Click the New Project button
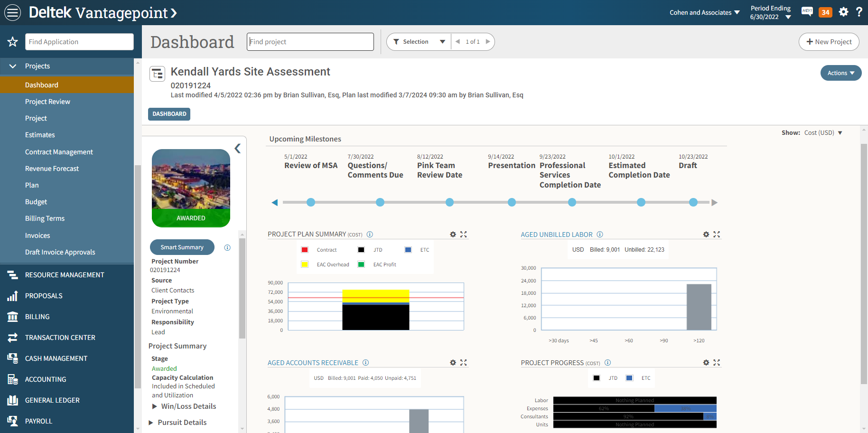 point(829,42)
